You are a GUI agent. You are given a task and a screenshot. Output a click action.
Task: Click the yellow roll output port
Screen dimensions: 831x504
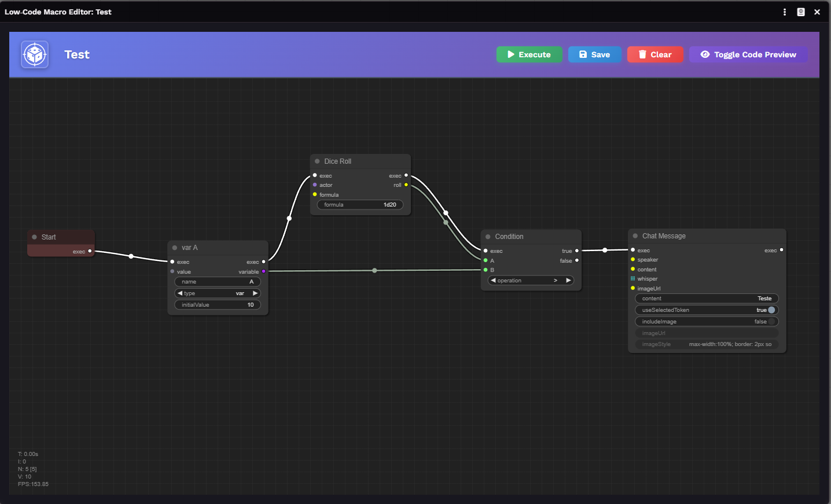406,185
